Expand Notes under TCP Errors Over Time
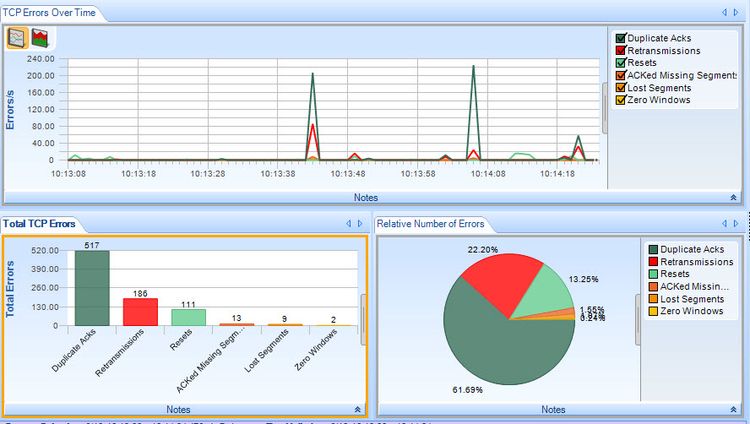The width and height of the screenshot is (750, 424). (x=733, y=198)
